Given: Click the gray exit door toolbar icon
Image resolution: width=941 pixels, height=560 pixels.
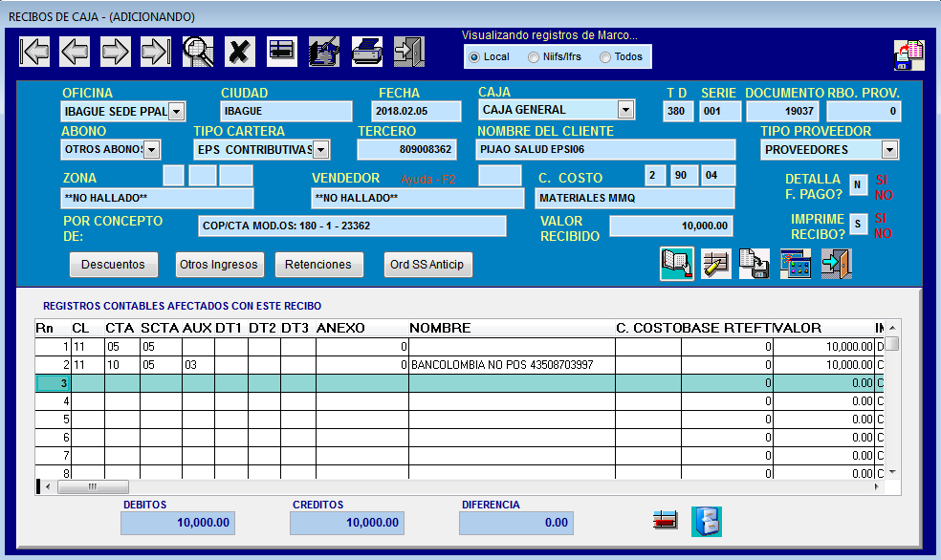Looking at the screenshot, I should tap(409, 52).
